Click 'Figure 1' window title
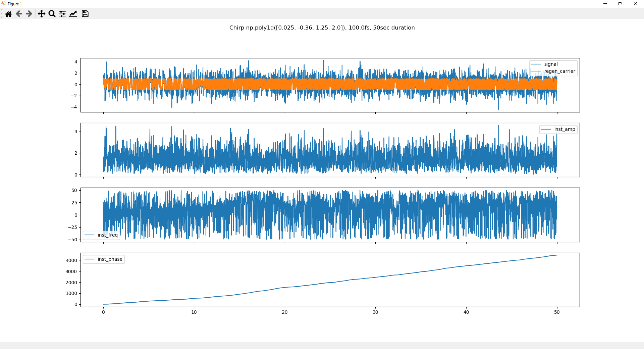Image resolution: width=644 pixels, height=349 pixels. pyautogui.click(x=15, y=4)
